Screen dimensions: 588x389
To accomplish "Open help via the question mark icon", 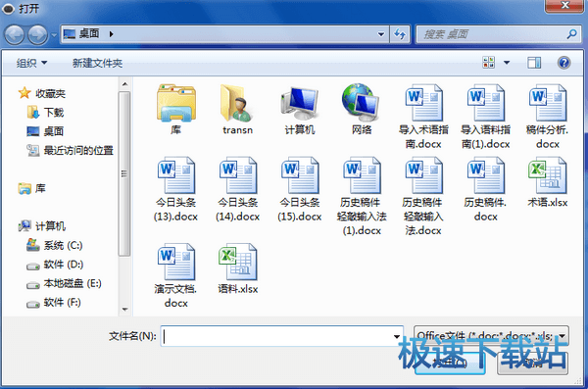I will [563, 63].
